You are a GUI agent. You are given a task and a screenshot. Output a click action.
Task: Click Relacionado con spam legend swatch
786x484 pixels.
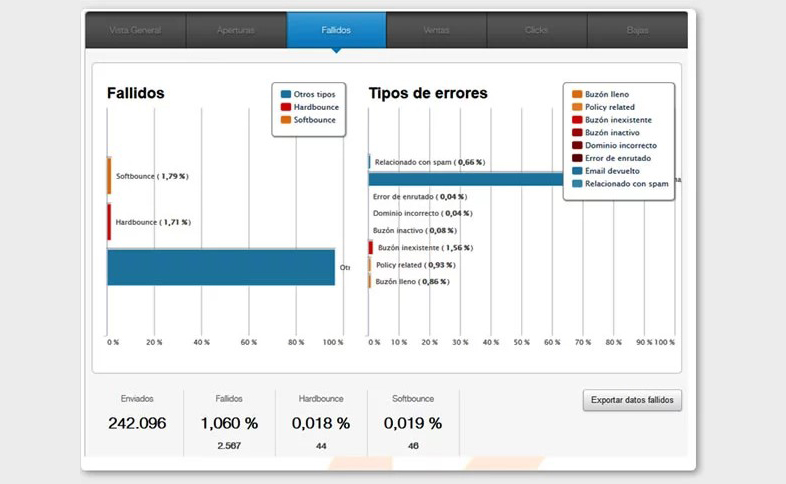pyautogui.click(x=577, y=183)
